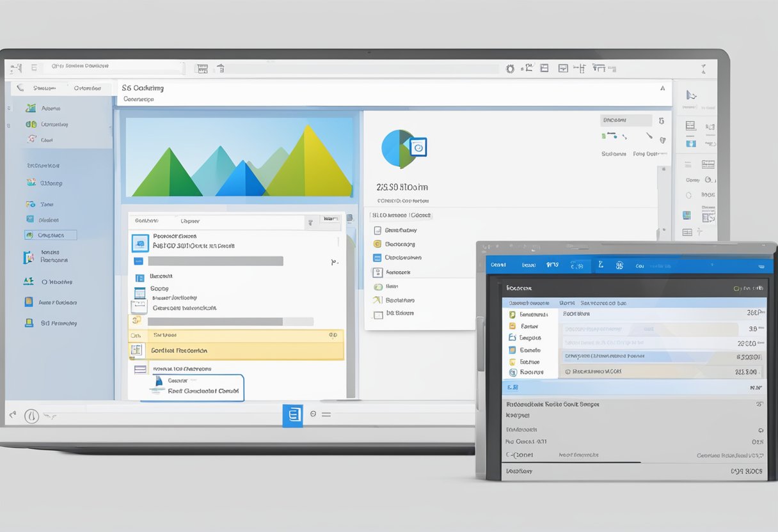Viewport: 778px width, 532px height.
Task: Click the blue document icon in bottom taskbar
Action: click(x=292, y=415)
